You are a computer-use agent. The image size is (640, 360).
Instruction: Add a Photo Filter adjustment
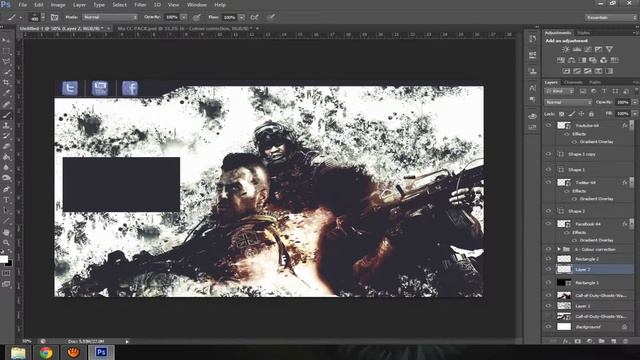(x=593, y=60)
